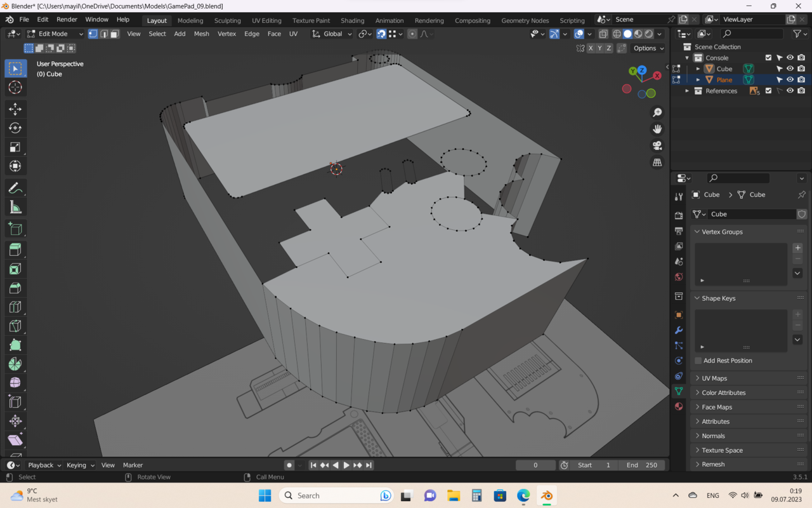Screen dimensions: 812x508
Task: Add a new vertex group
Action: [797, 248]
